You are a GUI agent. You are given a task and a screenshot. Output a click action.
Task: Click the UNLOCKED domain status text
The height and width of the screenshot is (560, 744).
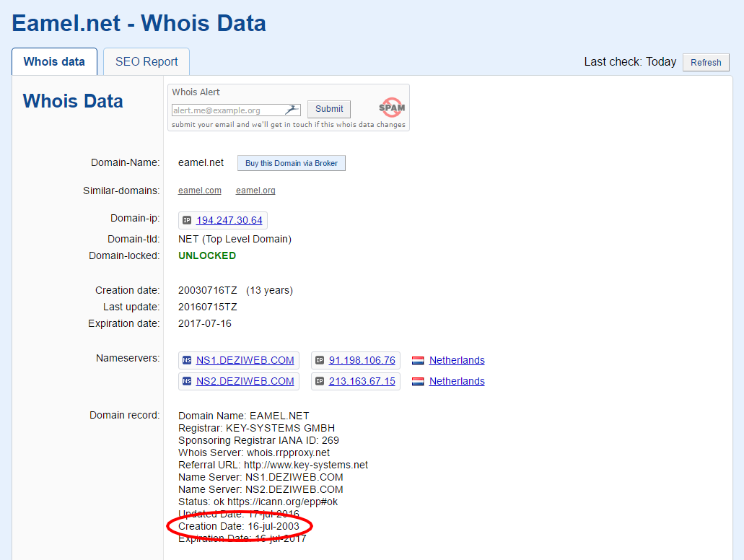207,255
